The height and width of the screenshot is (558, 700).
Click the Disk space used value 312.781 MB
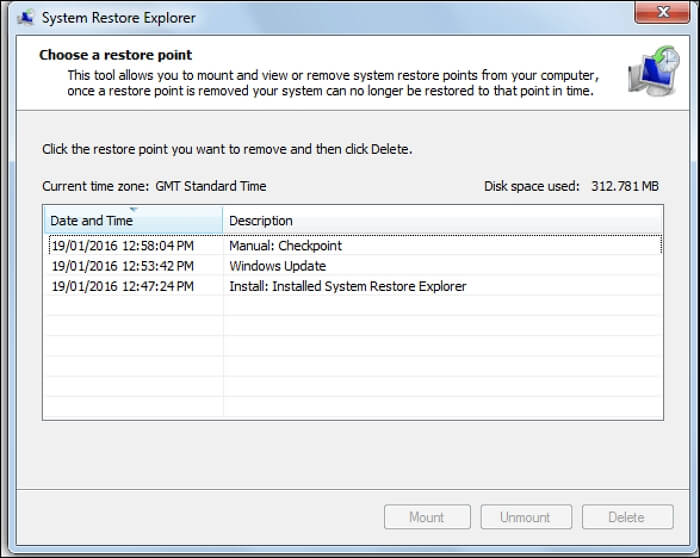pos(625,186)
